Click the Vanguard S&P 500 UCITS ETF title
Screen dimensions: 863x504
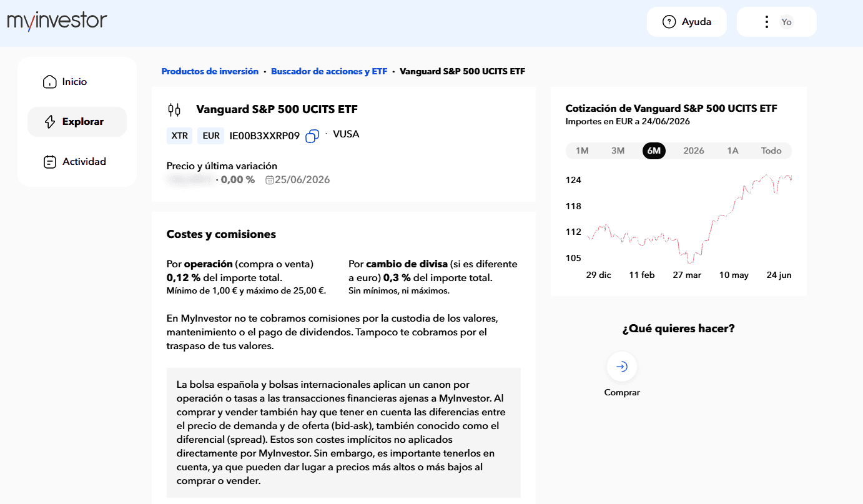(277, 109)
